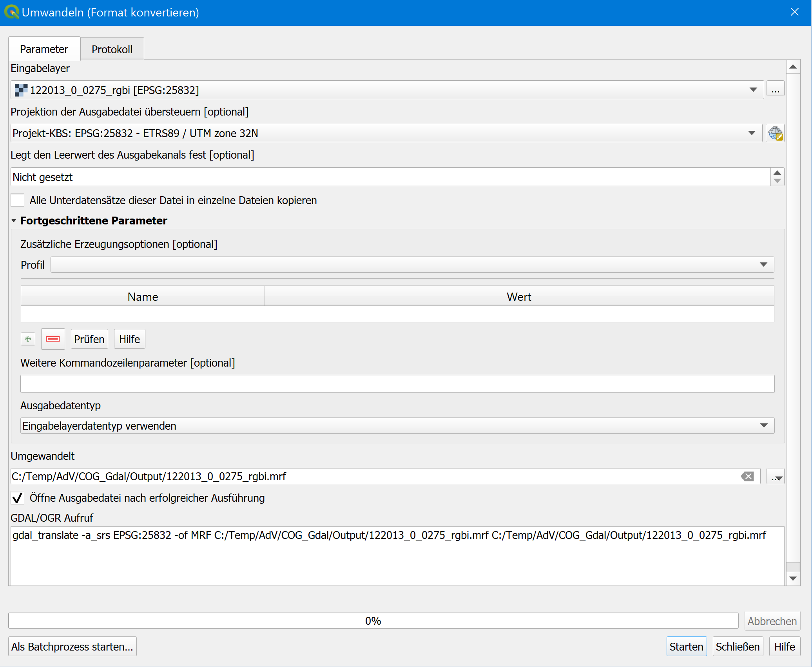Add a creation option row with green plus
The image size is (812, 667).
pos(28,338)
